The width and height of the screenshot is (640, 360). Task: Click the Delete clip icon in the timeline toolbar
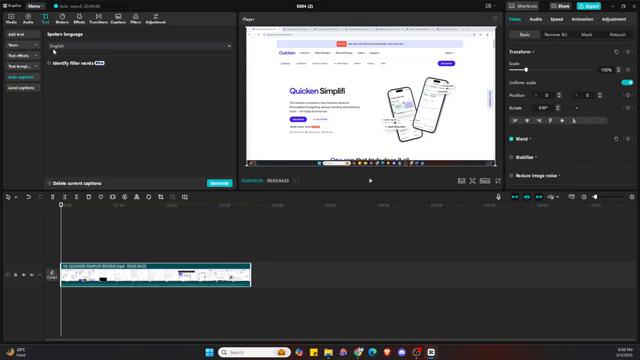[89, 197]
